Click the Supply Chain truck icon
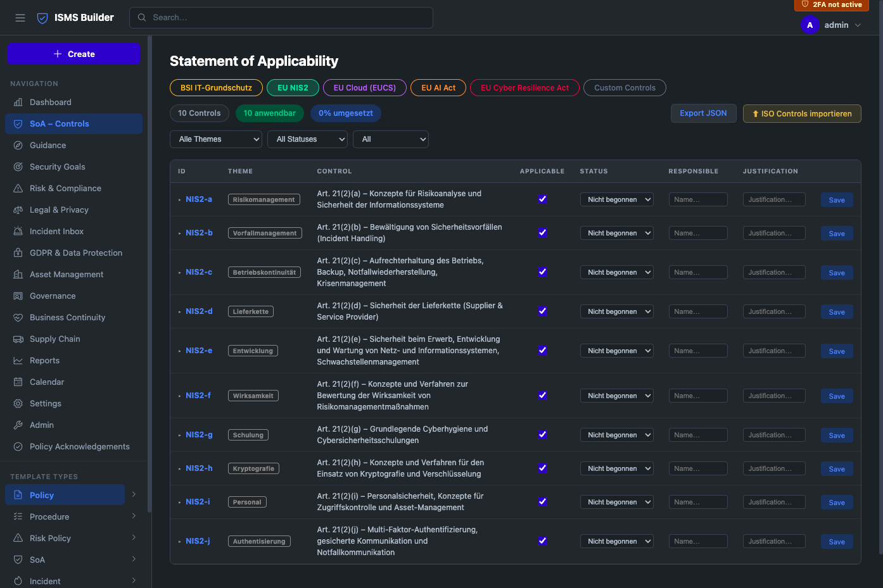Viewport: 883px width, 588px height. point(18,339)
